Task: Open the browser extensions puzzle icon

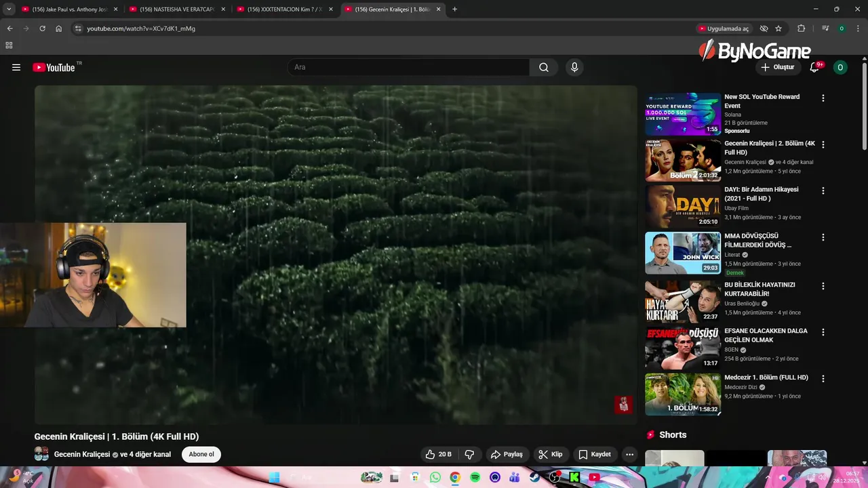Action: [x=801, y=28]
